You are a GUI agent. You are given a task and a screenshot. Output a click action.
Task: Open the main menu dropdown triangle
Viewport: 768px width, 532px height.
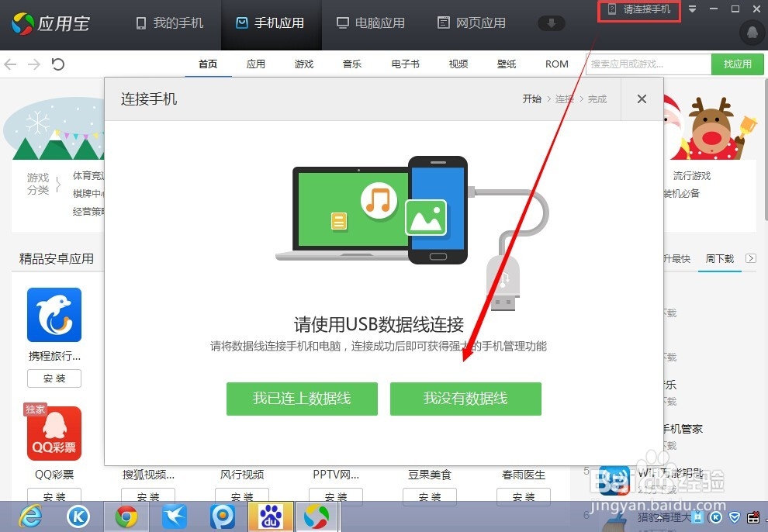692,9
